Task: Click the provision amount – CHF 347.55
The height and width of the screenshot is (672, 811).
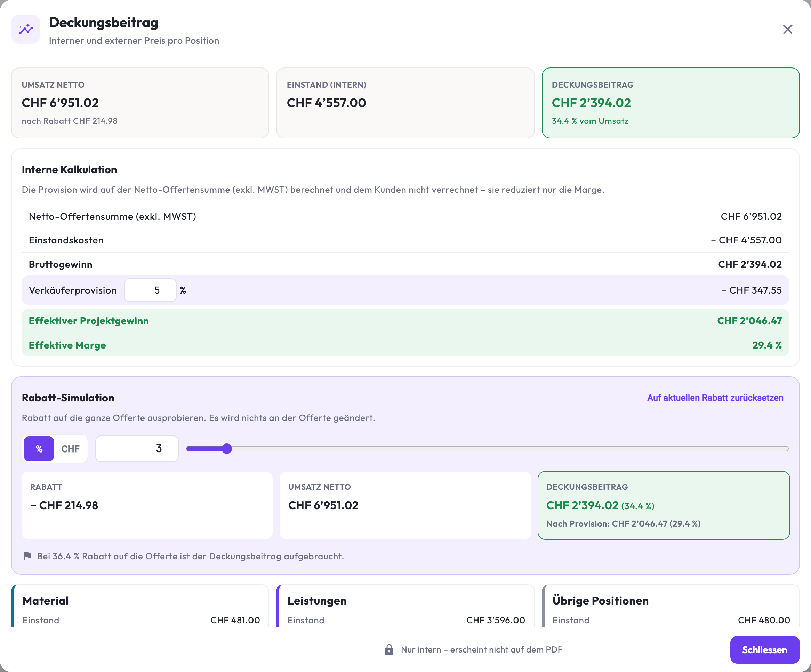Action: (752, 290)
